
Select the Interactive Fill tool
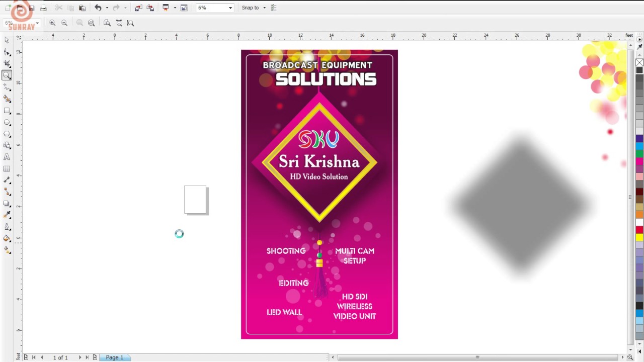click(7, 250)
